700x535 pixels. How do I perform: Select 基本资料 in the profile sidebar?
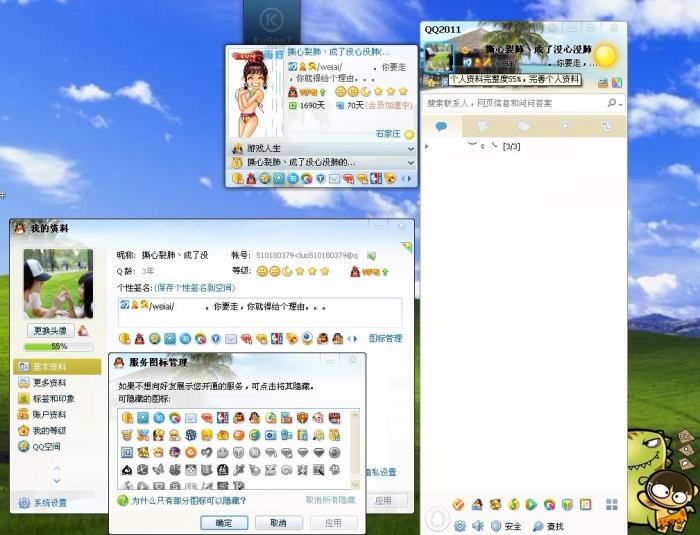pos(57,367)
